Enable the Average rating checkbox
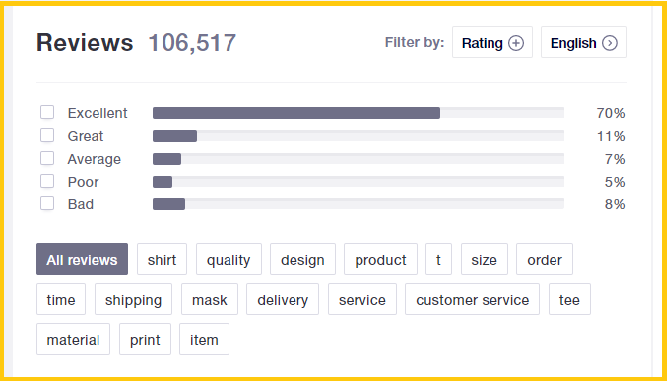 coord(47,159)
